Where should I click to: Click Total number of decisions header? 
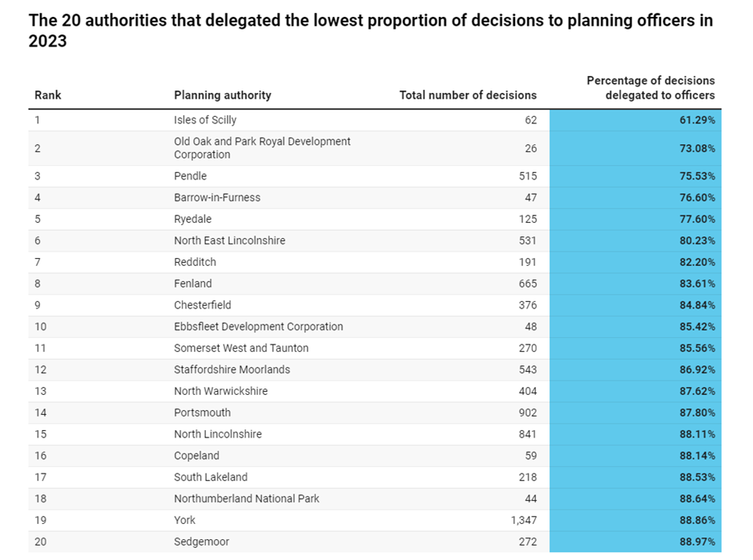[468, 95]
